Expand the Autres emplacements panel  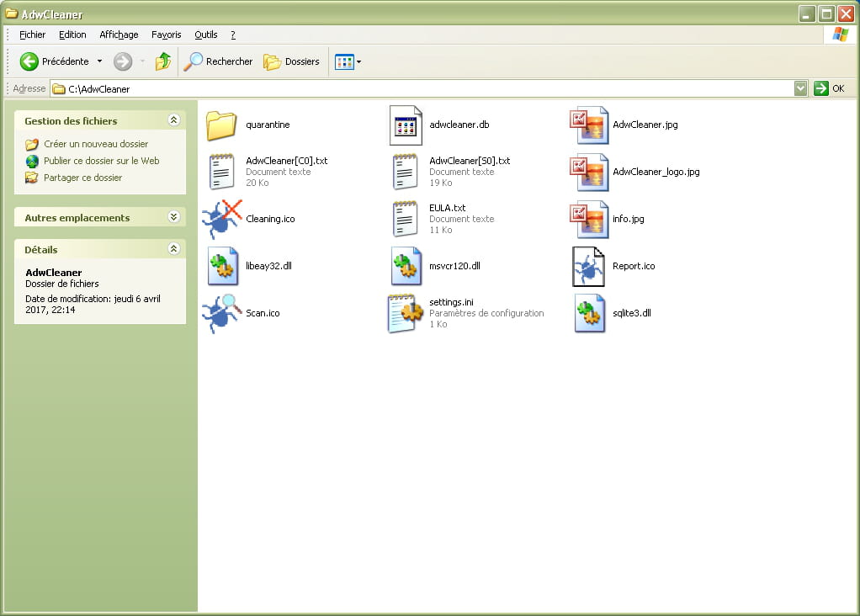(x=174, y=217)
